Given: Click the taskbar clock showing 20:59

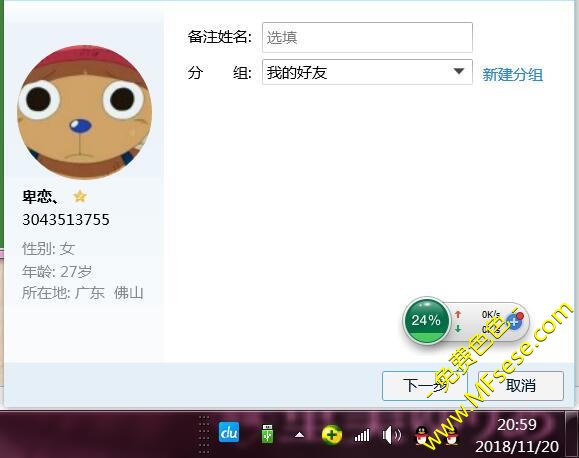Looking at the screenshot, I should tap(517, 435).
